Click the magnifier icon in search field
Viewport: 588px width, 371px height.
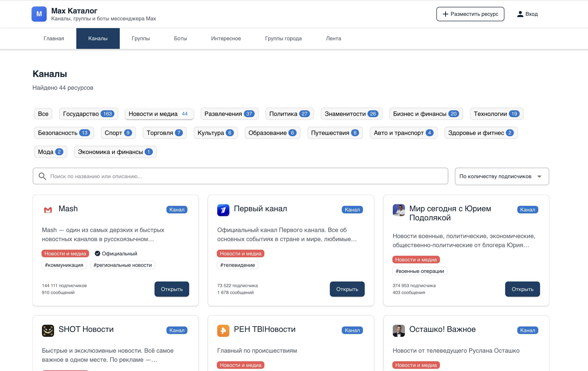click(x=42, y=176)
